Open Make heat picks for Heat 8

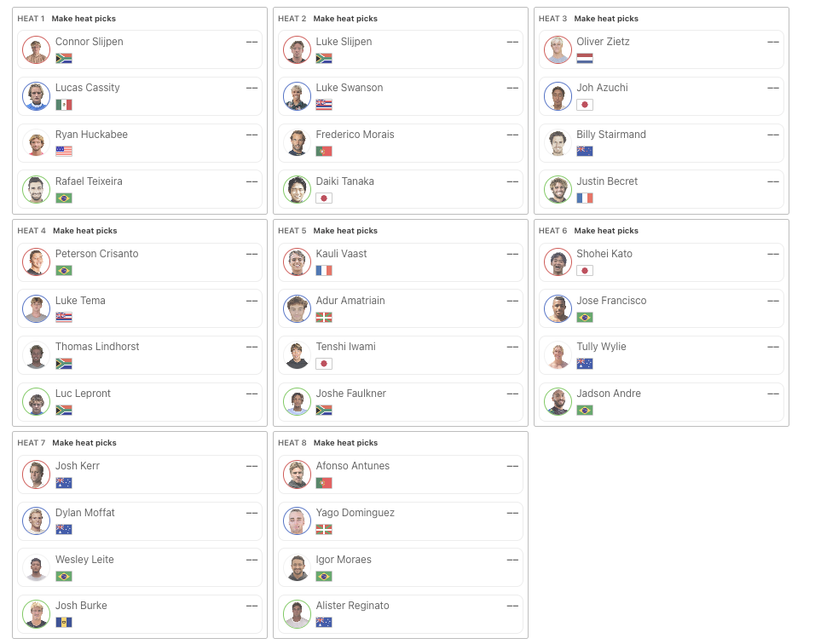click(345, 443)
